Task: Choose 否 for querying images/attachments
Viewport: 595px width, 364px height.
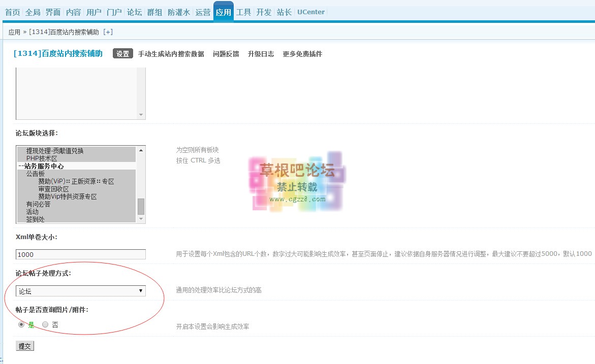Action: (x=45, y=324)
